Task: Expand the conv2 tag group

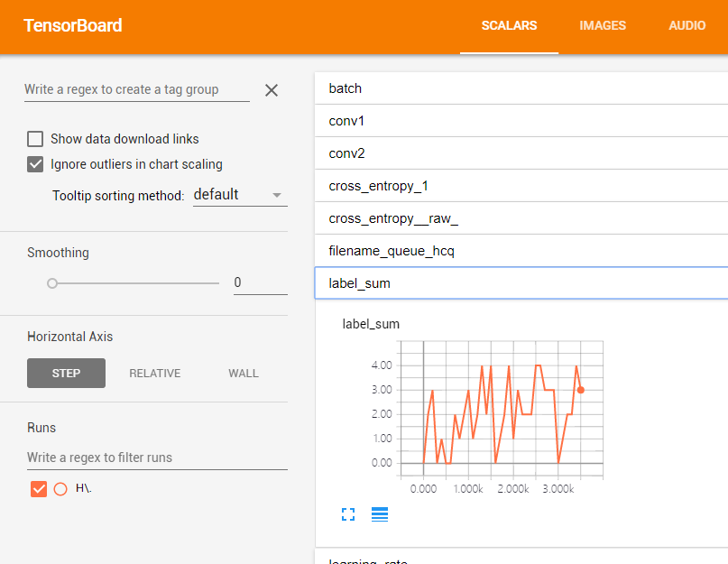Action: 521,153
